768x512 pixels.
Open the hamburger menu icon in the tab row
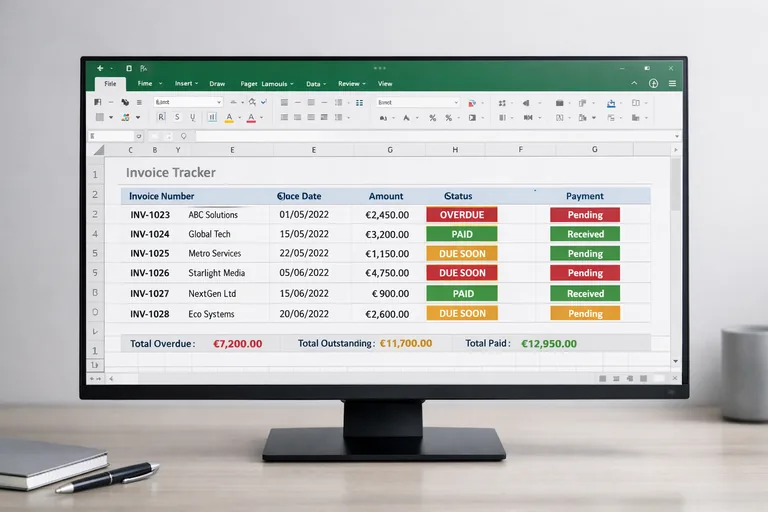coord(672,83)
